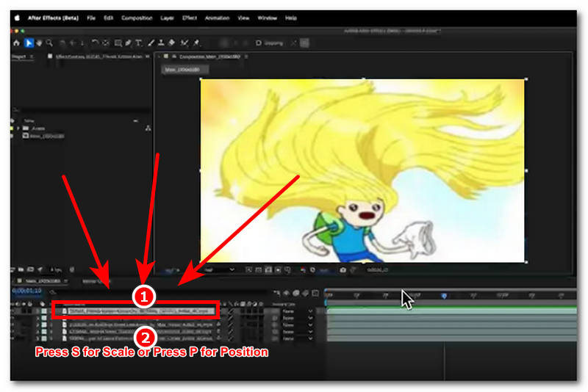Viewport: 588px width, 392px height.
Task: Select the Pan Behind anchor tool
Action: [x=106, y=43]
